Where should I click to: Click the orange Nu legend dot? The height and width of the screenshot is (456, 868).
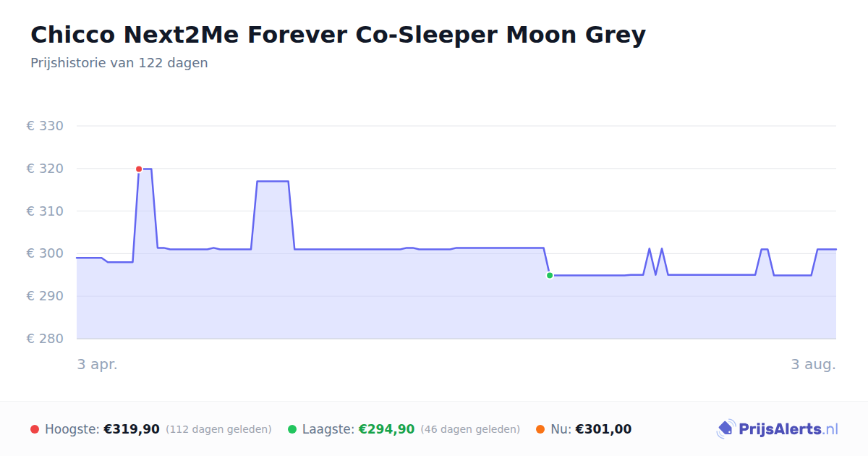[540, 429]
